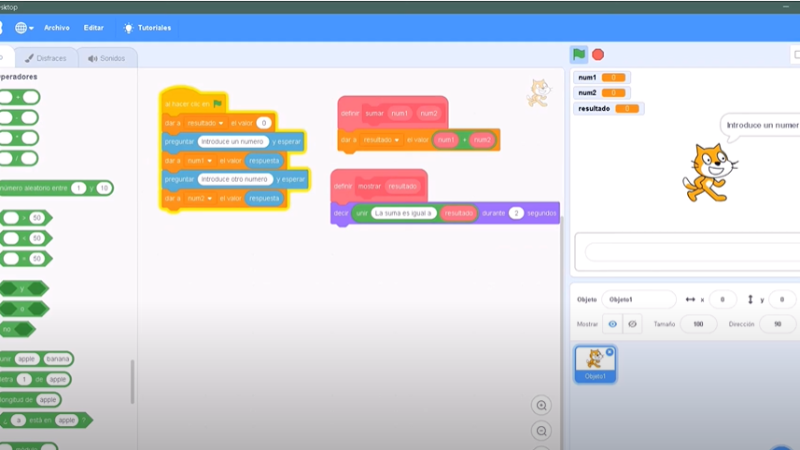
Task: Click the 'decir unir' purple block
Action: (445, 213)
